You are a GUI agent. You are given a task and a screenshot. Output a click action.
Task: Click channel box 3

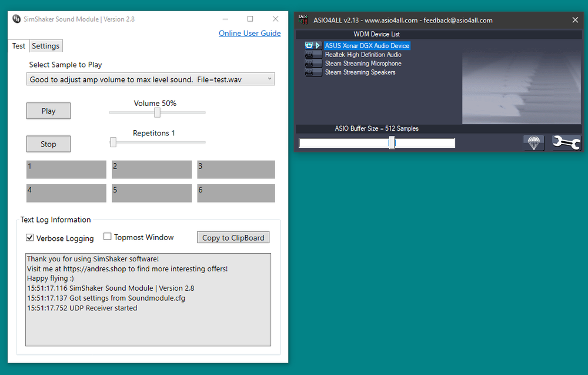(236, 170)
